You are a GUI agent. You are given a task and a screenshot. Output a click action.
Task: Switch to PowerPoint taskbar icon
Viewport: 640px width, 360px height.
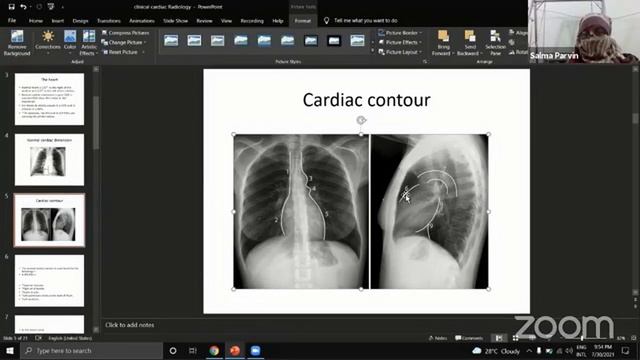(235, 351)
